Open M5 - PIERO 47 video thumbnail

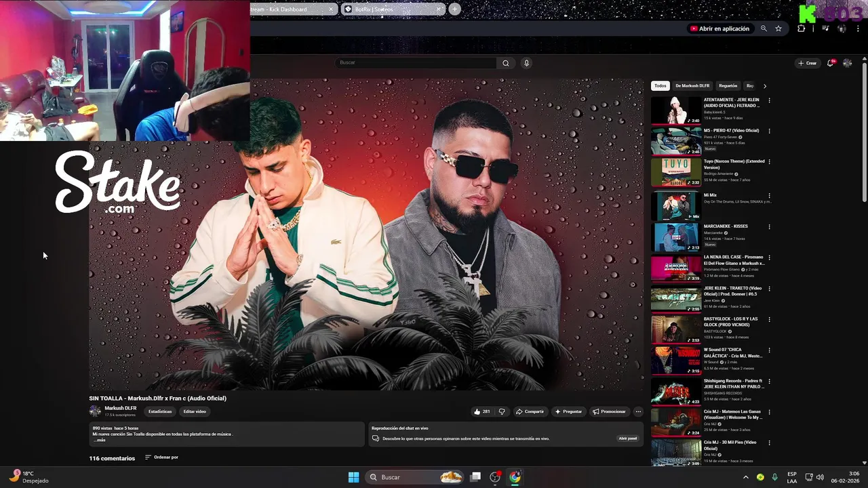(x=676, y=142)
